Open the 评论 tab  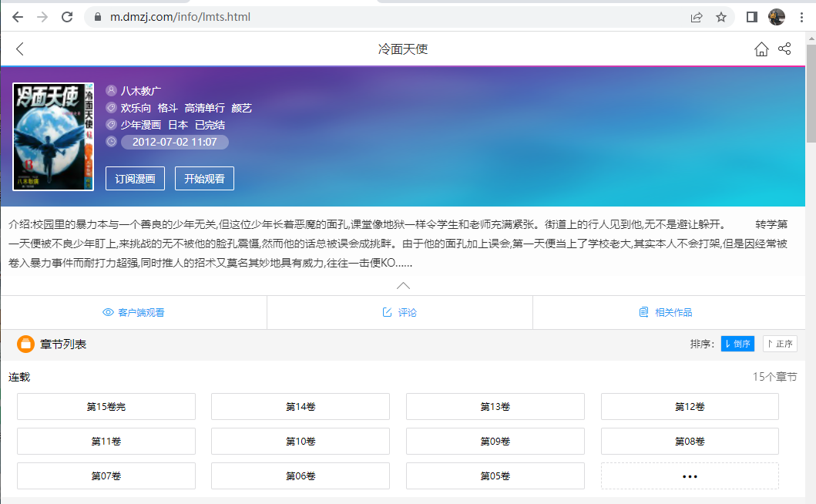[x=400, y=312]
